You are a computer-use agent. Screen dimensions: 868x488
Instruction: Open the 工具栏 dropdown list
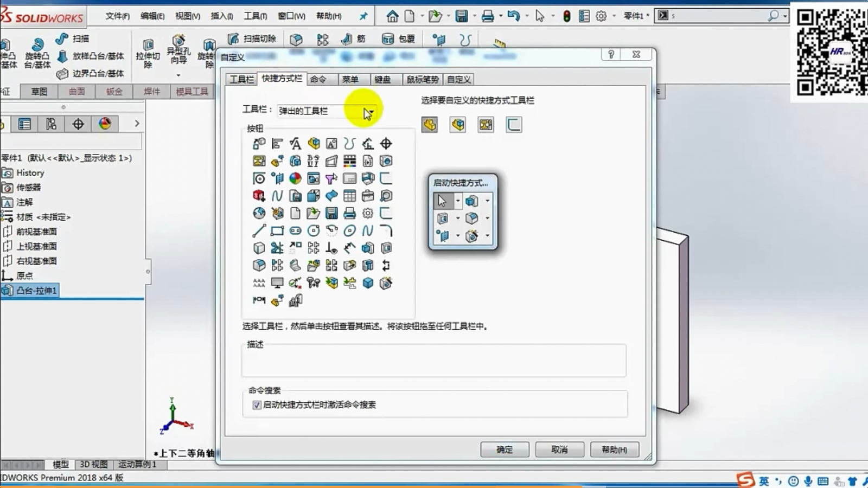(369, 111)
